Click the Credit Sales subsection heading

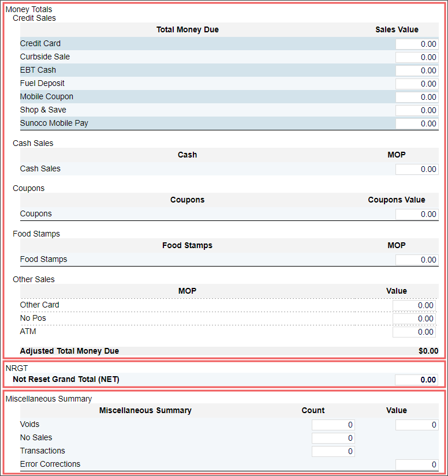click(x=34, y=18)
